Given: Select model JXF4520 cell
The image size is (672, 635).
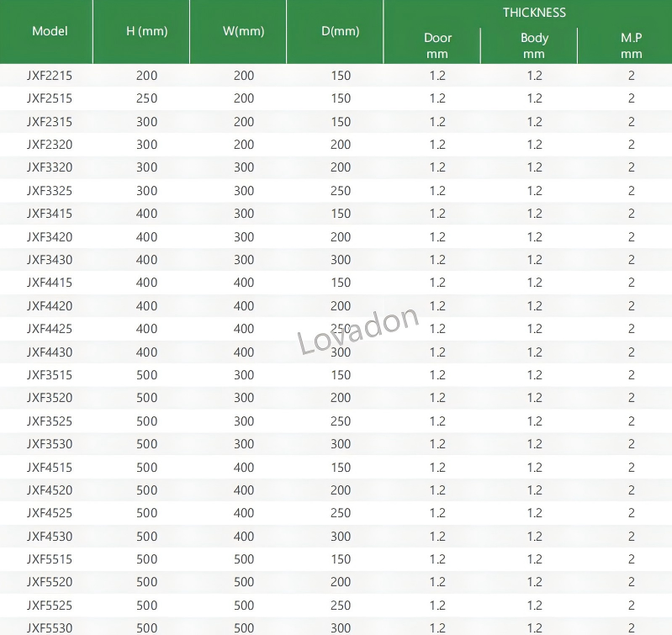Looking at the screenshot, I should [x=50, y=490].
